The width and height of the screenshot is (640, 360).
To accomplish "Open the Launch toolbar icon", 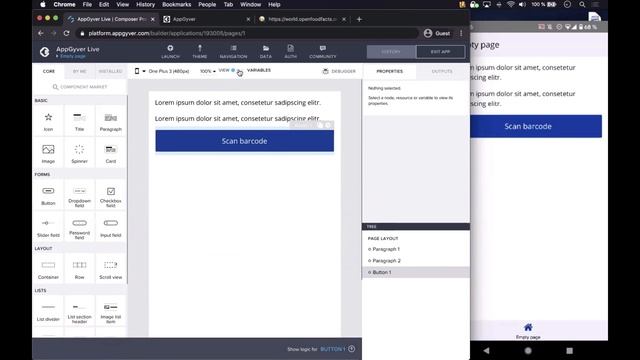I will [170, 52].
